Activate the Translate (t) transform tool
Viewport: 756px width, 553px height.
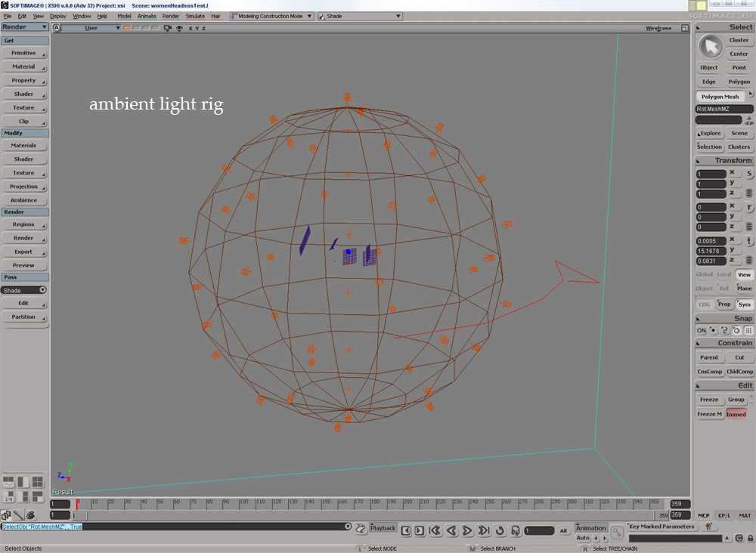[x=748, y=241]
